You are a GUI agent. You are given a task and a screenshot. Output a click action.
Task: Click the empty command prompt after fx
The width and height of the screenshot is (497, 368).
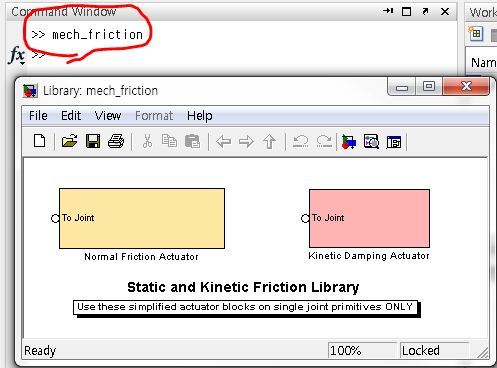click(38, 54)
